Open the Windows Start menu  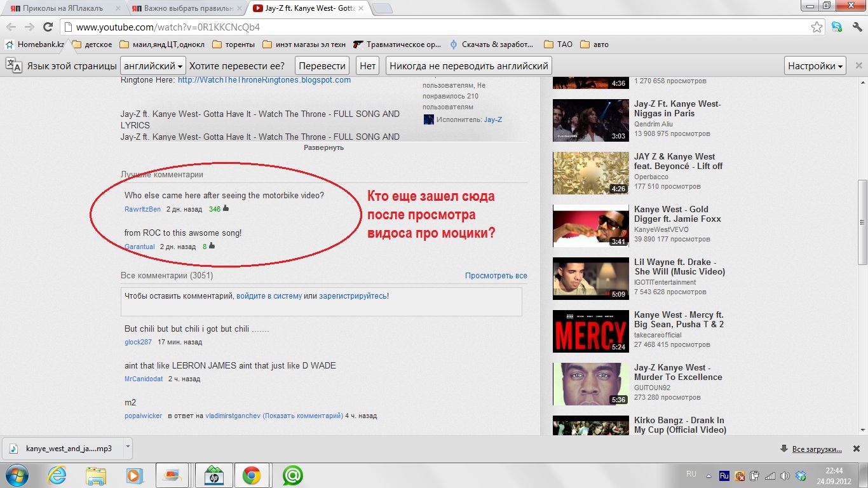[x=17, y=475]
